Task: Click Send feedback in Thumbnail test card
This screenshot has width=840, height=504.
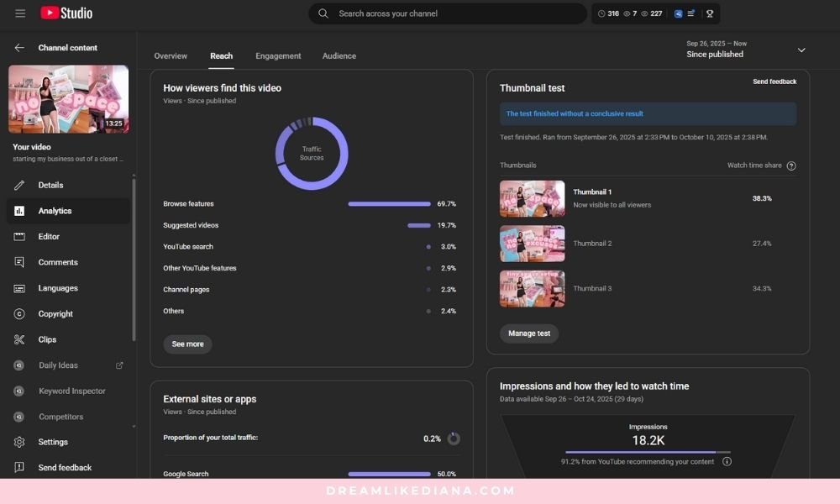Action: coord(774,81)
